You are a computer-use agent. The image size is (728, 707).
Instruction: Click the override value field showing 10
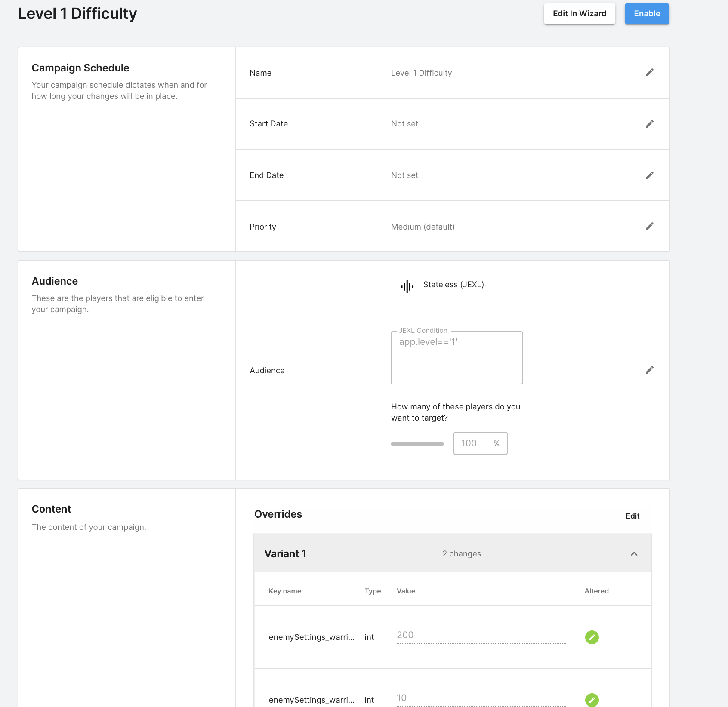481,698
